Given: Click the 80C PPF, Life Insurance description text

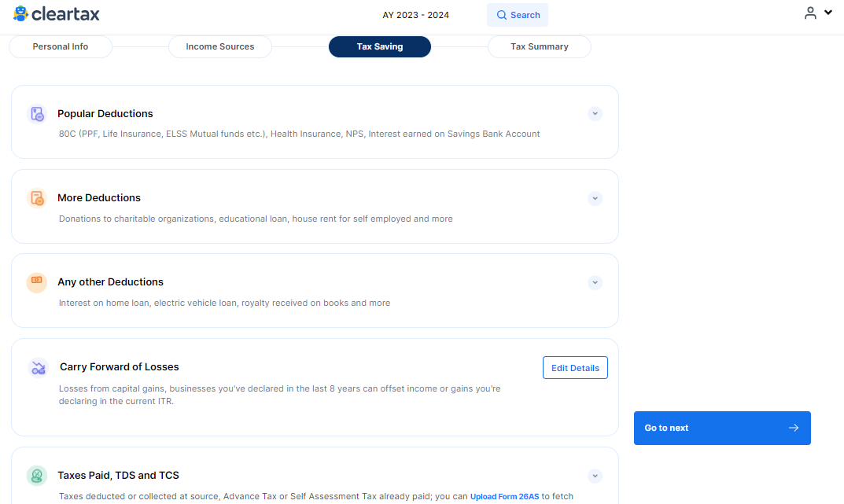Looking at the screenshot, I should (x=299, y=134).
